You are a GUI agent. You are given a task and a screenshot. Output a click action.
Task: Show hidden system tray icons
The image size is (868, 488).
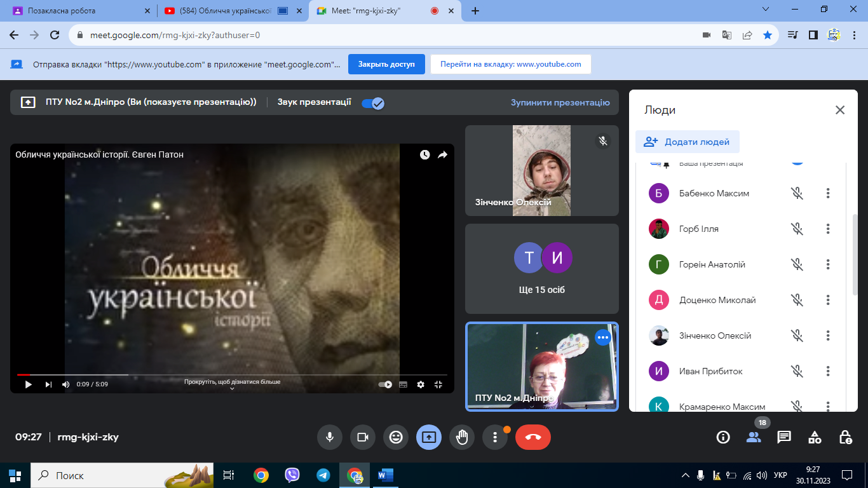[x=685, y=475]
